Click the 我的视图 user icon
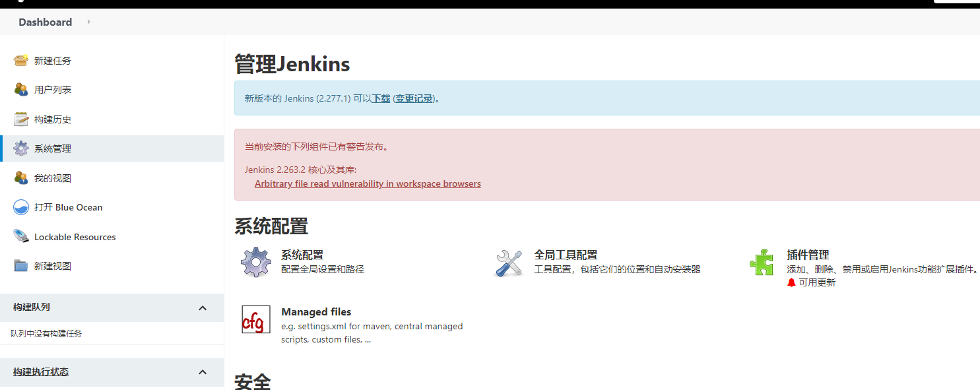 coord(21,178)
